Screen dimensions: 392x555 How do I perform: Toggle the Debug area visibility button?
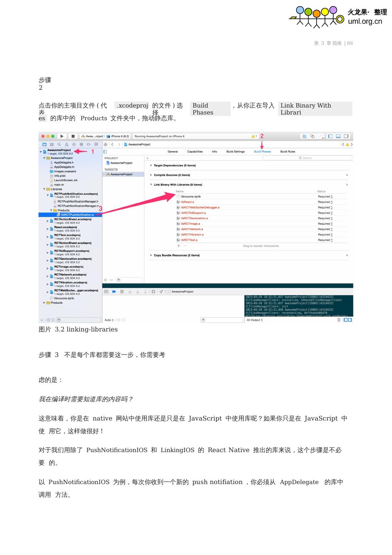pos(338,136)
